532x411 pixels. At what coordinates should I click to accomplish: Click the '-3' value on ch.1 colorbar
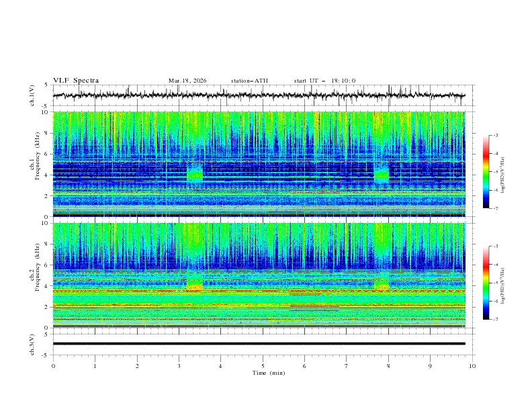tap(495, 135)
